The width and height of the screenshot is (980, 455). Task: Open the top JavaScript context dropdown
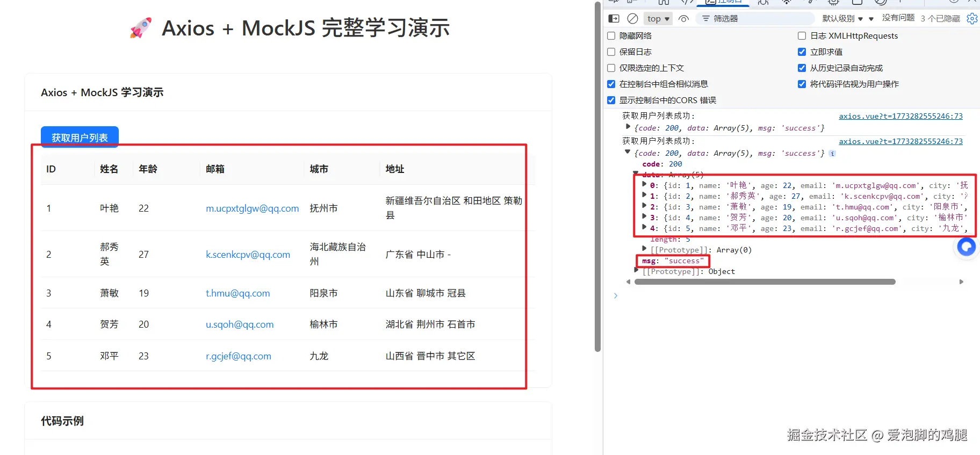click(x=658, y=19)
